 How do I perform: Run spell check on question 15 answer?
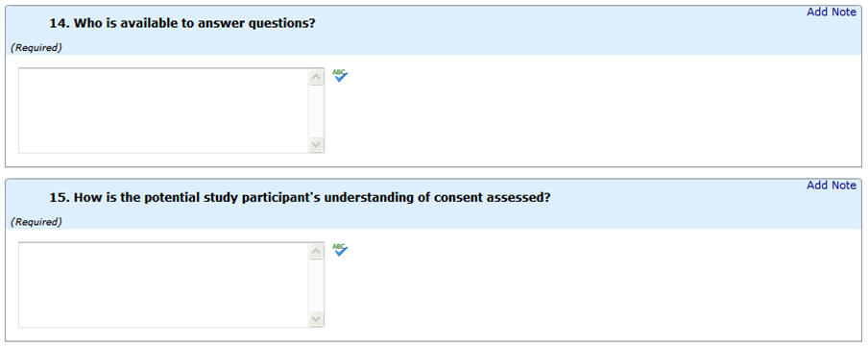340,250
